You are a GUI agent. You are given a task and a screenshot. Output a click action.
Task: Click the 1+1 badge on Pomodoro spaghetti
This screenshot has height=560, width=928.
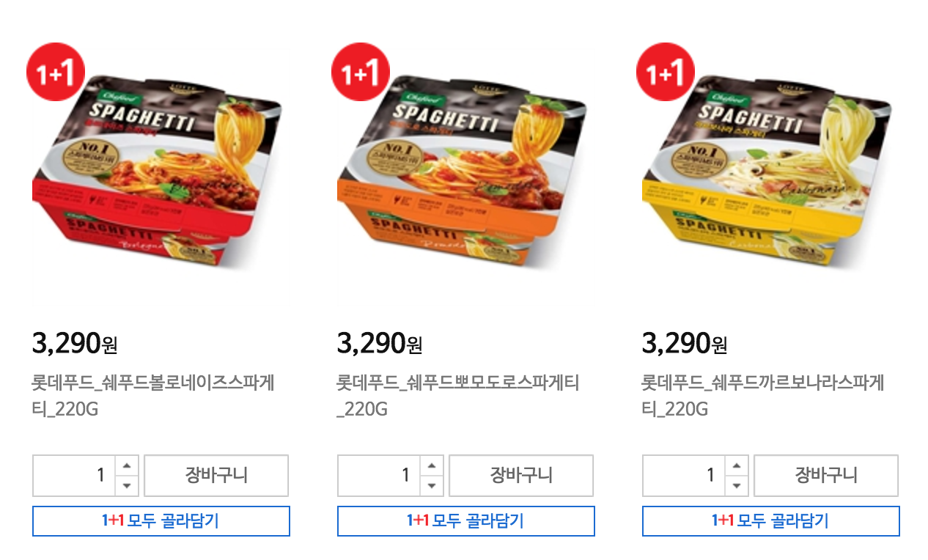(x=361, y=72)
